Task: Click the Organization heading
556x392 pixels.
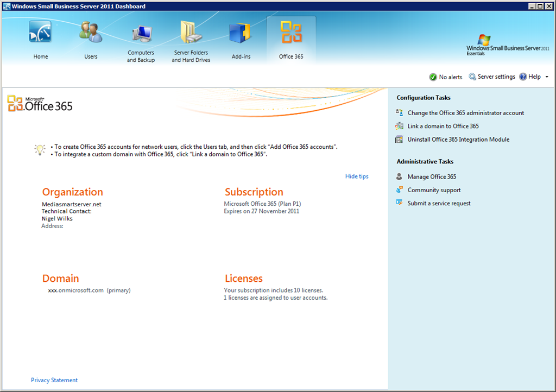Action: (72, 192)
